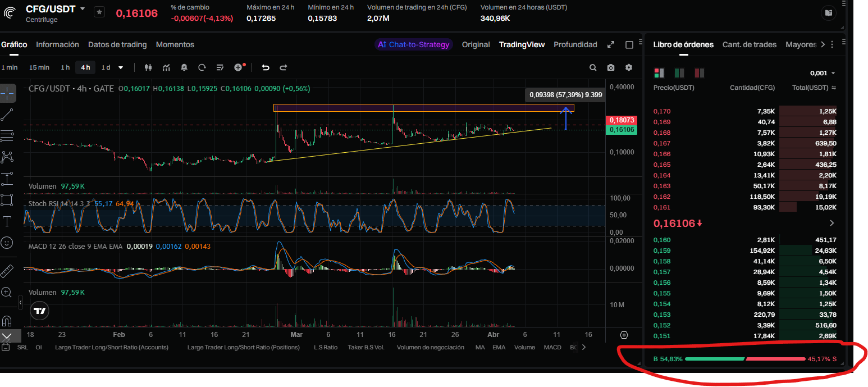The width and height of the screenshot is (868, 387).
Task: Select the ruler measure tool
Action: pyautogui.click(x=7, y=271)
